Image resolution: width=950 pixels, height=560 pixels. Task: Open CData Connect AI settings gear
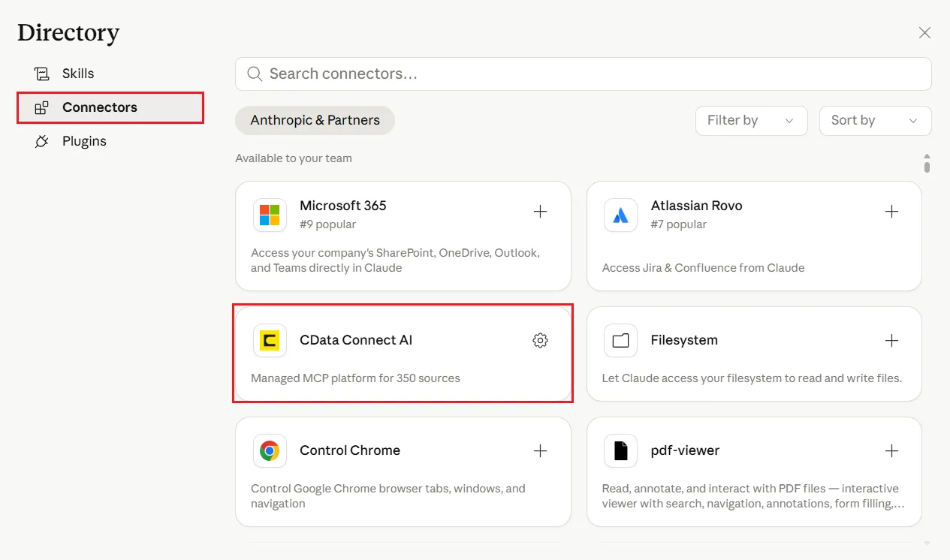coord(540,340)
